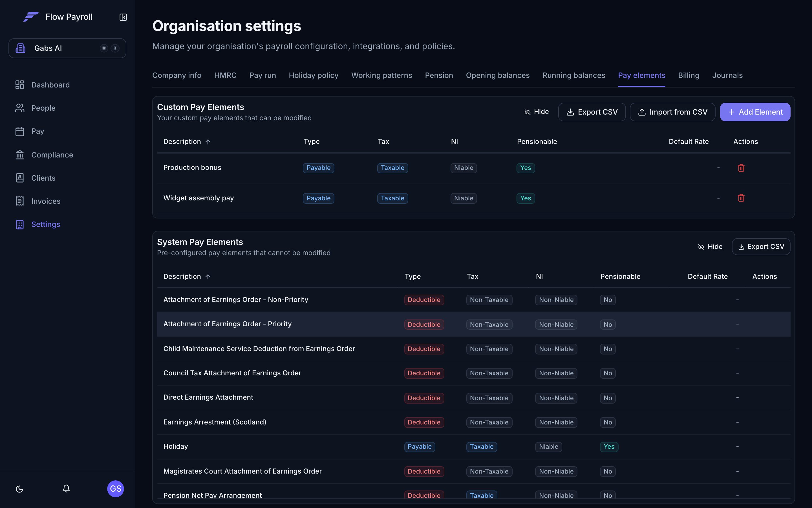Export custom pay elements to CSV
Image resolution: width=812 pixels, height=508 pixels.
coord(592,112)
